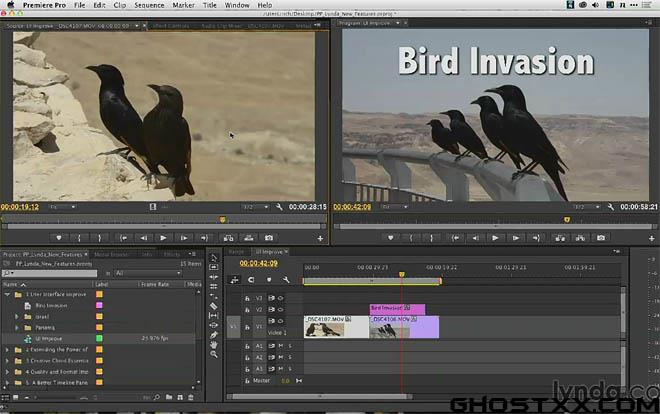Screen dimensions: 660x414
Task: Select the Slip tool
Action: [x=213, y=316]
